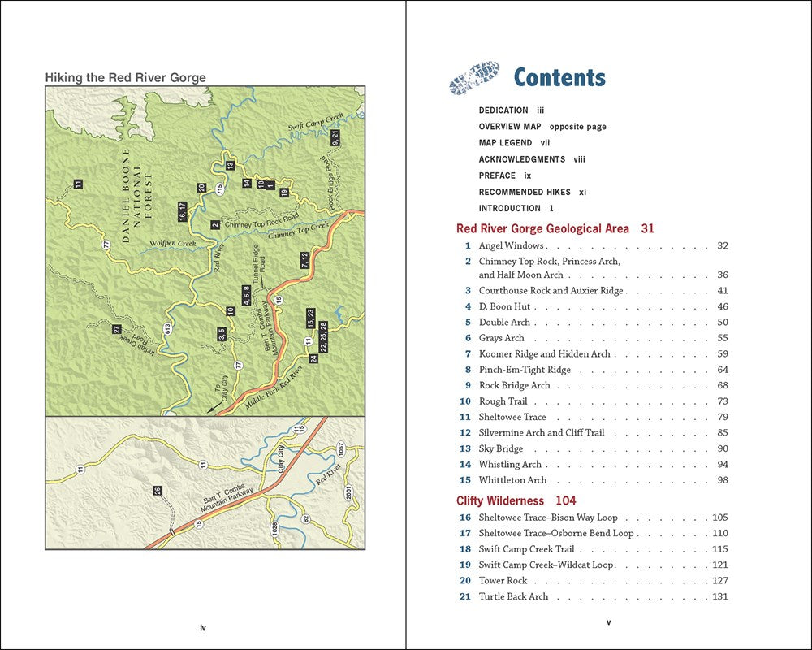This screenshot has width=812, height=650.
Task: Click route 715 shield on the map
Action: pyautogui.click(x=219, y=189)
